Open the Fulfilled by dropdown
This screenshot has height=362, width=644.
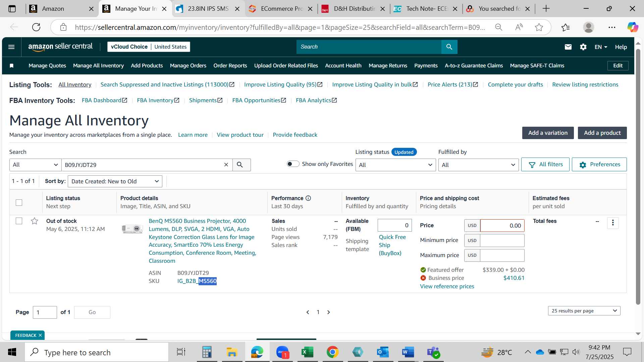[x=478, y=165]
